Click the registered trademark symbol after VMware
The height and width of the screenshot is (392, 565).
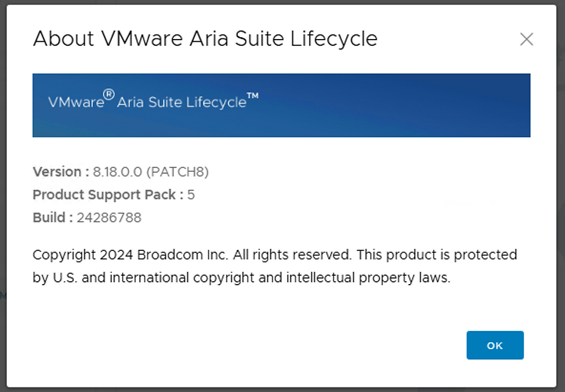tap(109, 95)
